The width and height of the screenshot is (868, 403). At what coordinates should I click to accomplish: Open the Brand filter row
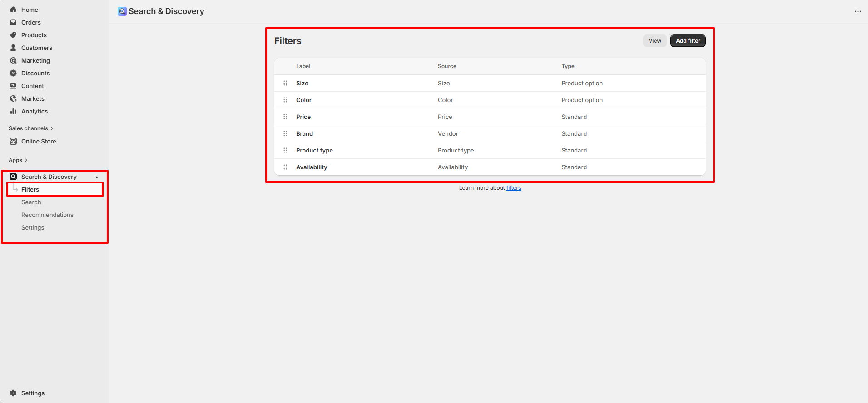pyautogui.click(x=490, y=133)
